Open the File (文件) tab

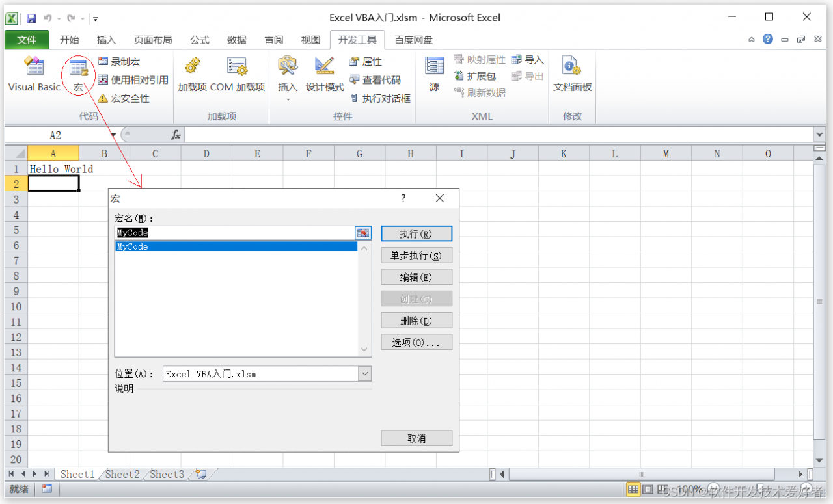point(27,40)
